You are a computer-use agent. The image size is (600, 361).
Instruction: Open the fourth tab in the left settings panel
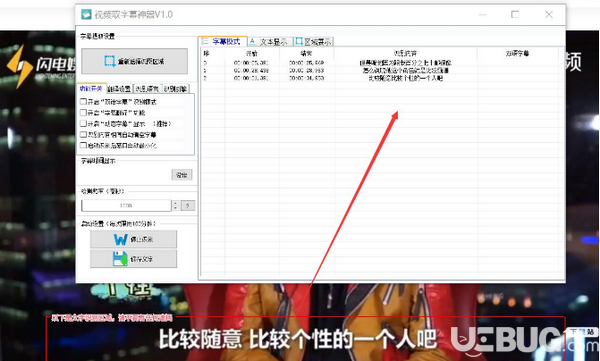tap(176, 89)
